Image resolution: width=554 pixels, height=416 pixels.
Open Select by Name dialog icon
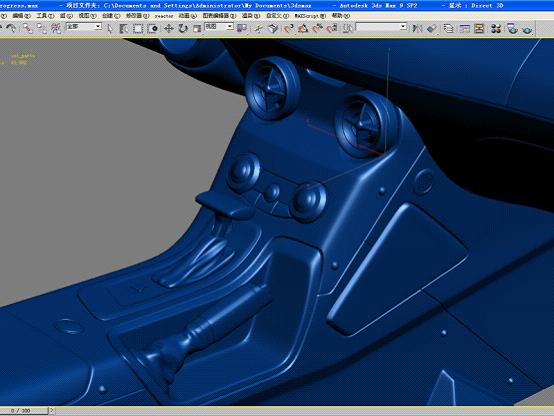(123, 28)
